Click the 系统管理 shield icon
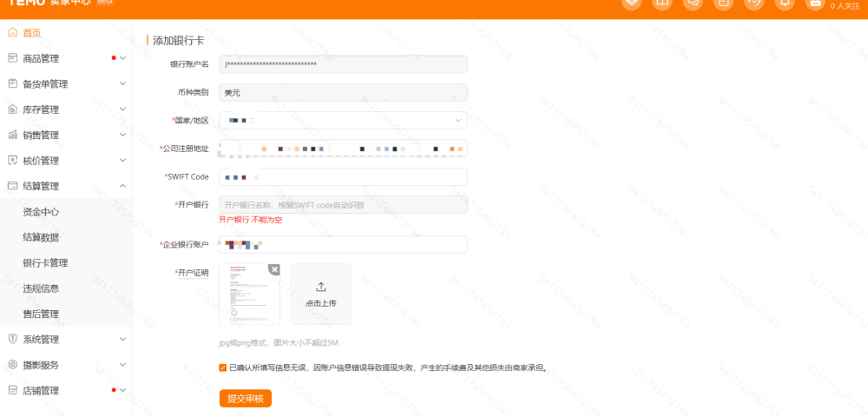 click(12, 339)
